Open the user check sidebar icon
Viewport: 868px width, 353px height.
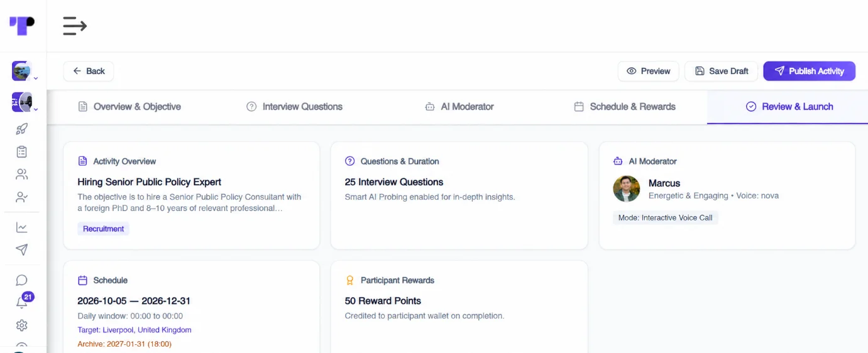pos(22,197)
